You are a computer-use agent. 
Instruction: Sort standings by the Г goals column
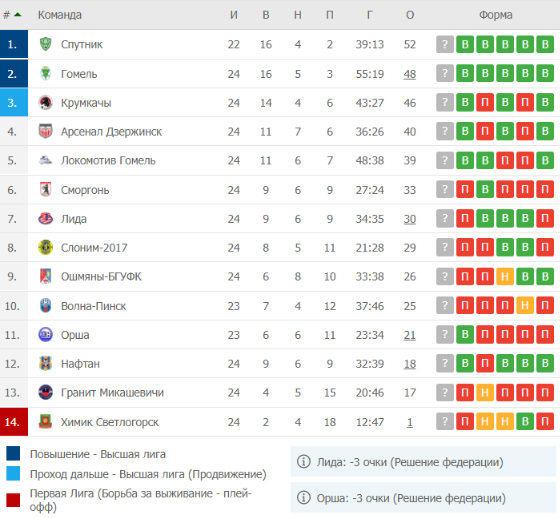pyautogui.click(x=369, y=15)
